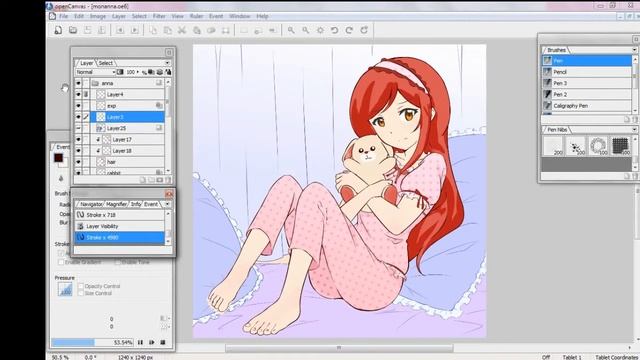
Task: Click the canvas horizontal scrollbar
Action: click(x=339, y=348)
